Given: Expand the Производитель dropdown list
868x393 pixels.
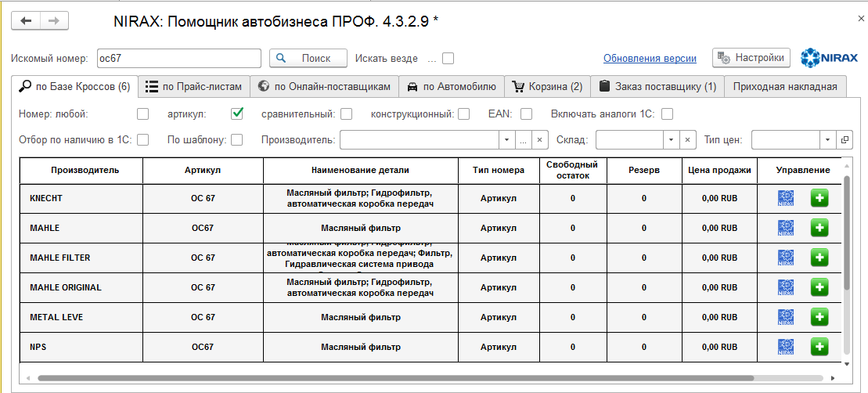Looking at the screenshot, I should click(x=507, y=140).
